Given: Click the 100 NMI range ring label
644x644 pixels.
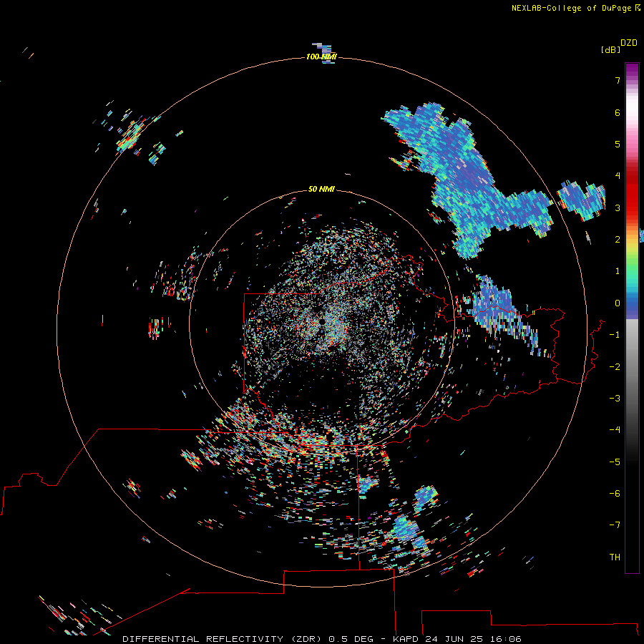Looking at the screenshot, I should [321, 57].
